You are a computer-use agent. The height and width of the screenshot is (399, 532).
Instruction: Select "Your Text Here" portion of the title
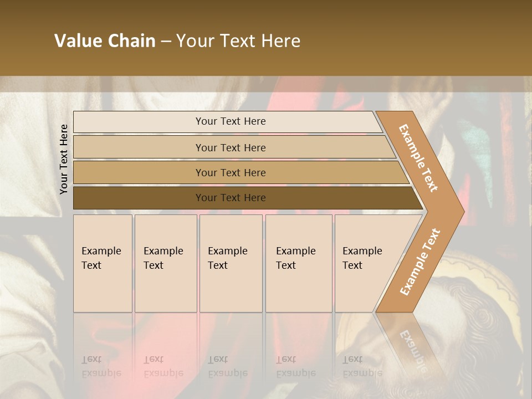tap(238, 41)
